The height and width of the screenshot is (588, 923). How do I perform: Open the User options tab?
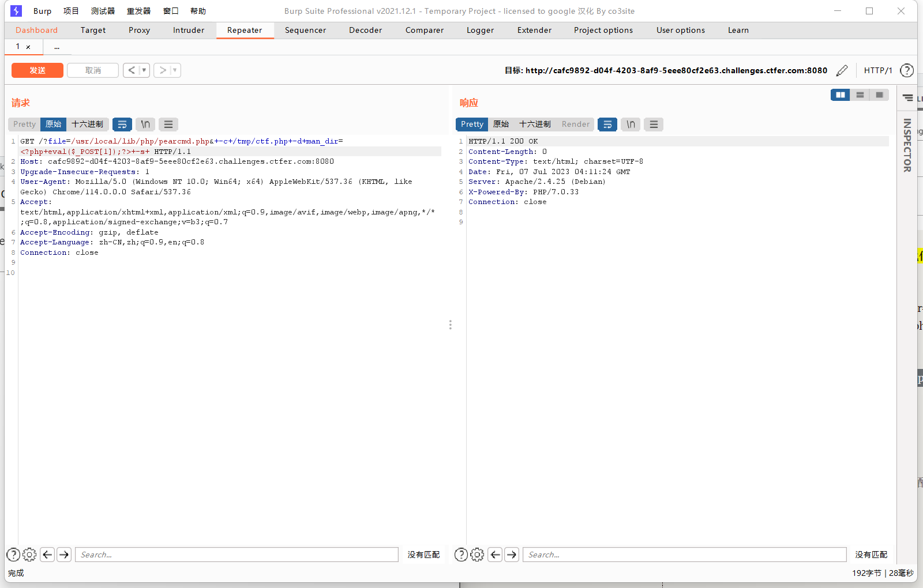click(680, 30)
